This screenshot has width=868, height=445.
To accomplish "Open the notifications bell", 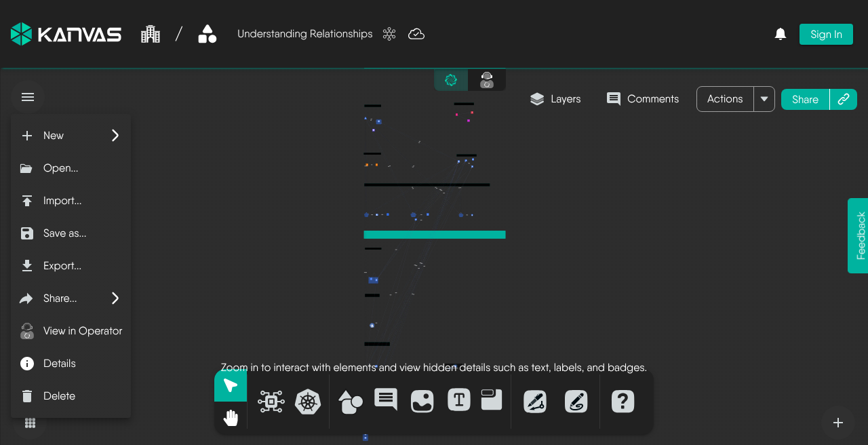I will 781,34.
